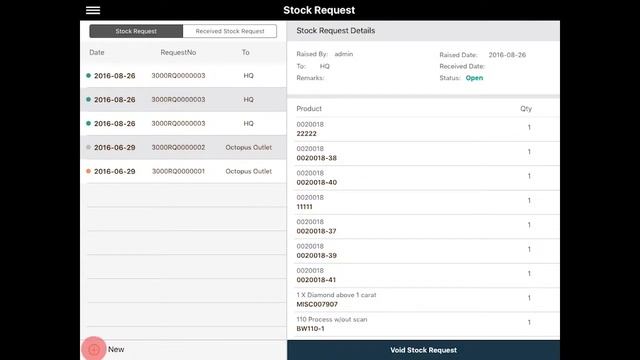Click the Stock Request Details heading
Viewport: 640px width, 360px height.
point(336,31)
